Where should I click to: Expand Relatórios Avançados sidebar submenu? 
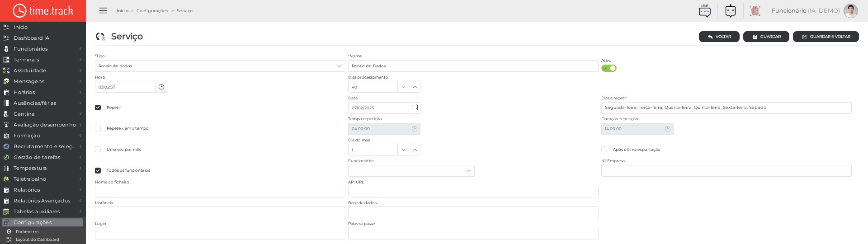[x=80, y=201]
